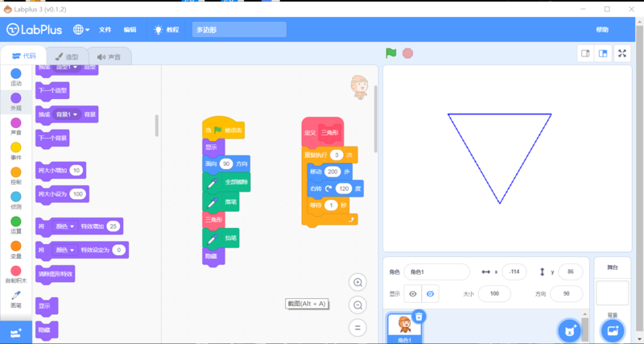This screenshot has width=644, height=344.
Task: Open the 教程 tutorials button
Action: point(166,30)
